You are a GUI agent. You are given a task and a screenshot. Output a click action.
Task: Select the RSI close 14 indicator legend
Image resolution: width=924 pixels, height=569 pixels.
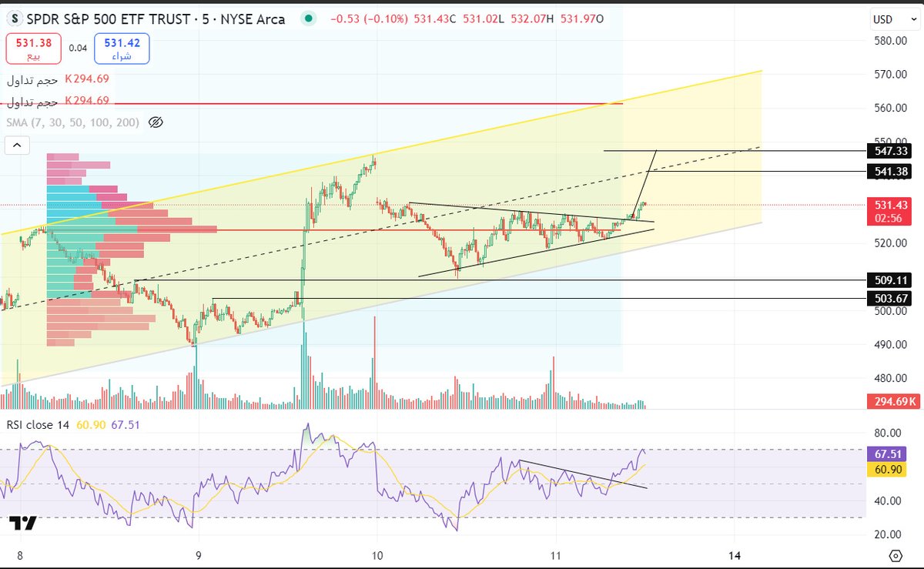tap(37, 424)
